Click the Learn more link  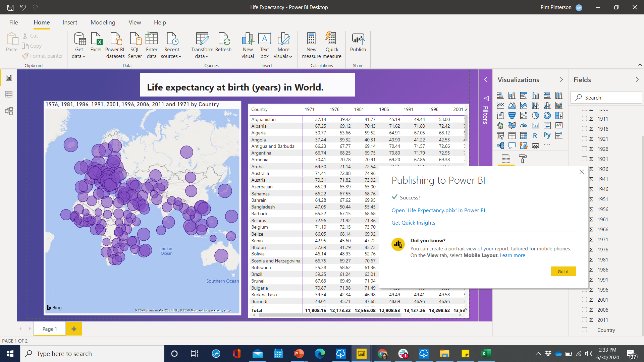pos(513,255)
